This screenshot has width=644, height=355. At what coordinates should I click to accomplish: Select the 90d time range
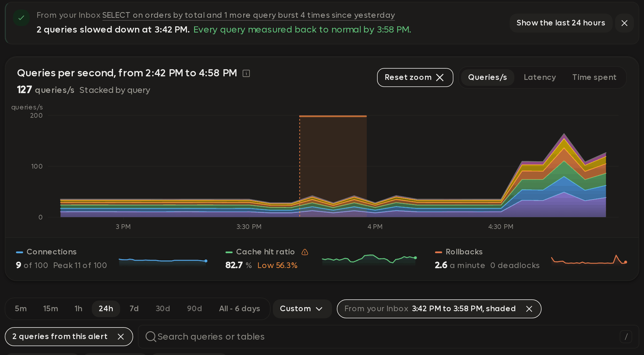(194, 309)
